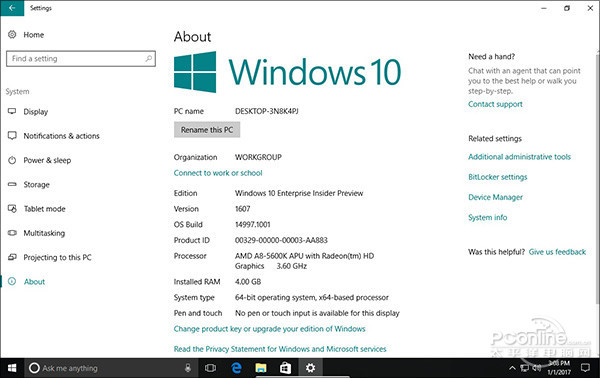Click the OS Build 14997.1001 value
The height and width of the screenshot is (378, 600).
click(x=253, y=225)
